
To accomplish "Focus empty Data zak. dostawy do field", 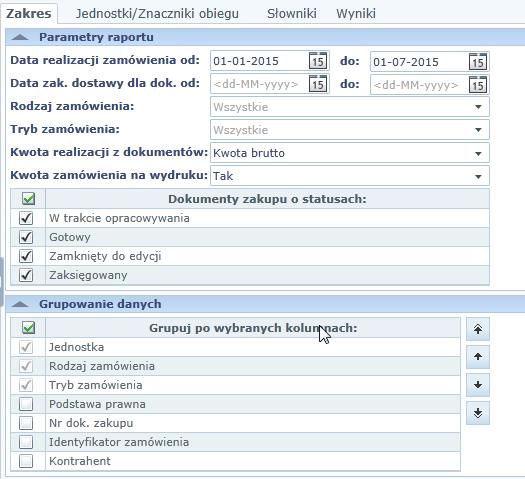I will pyautogui.click(x=420, y=85).
